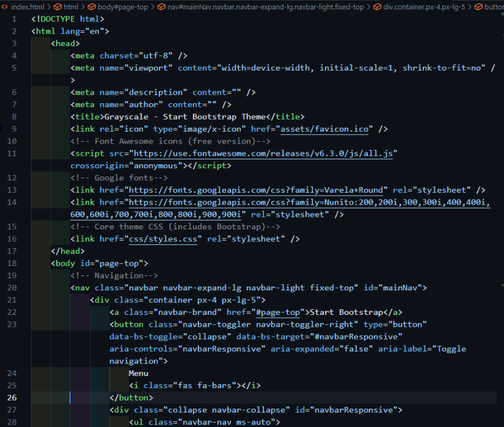Viewport: 504px width, 427px height.
Task: Click line number 20 in the gutter
Action: point(12,288)
